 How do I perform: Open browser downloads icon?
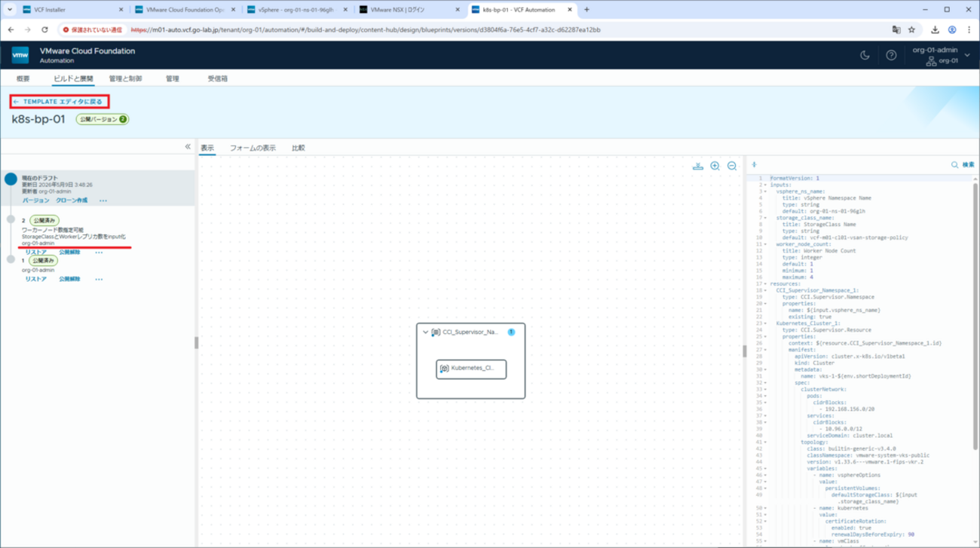(935, 30)
